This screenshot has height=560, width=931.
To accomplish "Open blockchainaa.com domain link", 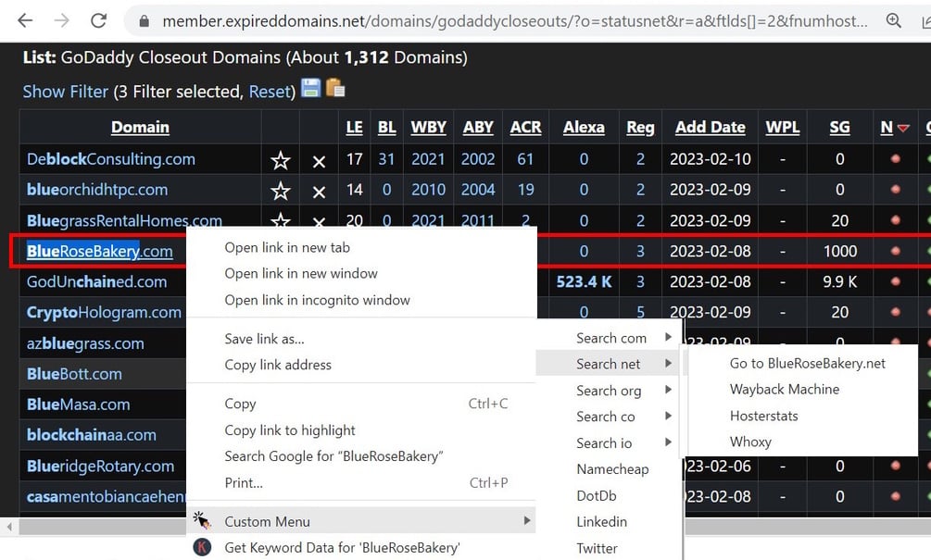I will point(92,435).
